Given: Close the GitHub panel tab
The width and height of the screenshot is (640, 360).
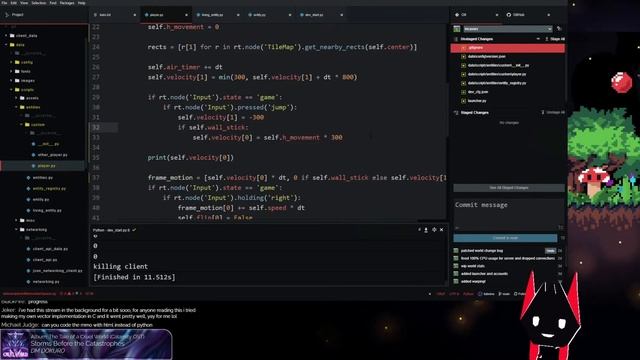Looking at the screenshot, I should pos(549,15).
